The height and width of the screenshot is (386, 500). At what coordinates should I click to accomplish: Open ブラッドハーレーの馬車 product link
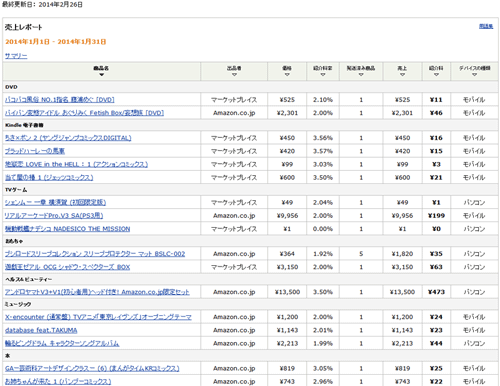click(35, 151)
